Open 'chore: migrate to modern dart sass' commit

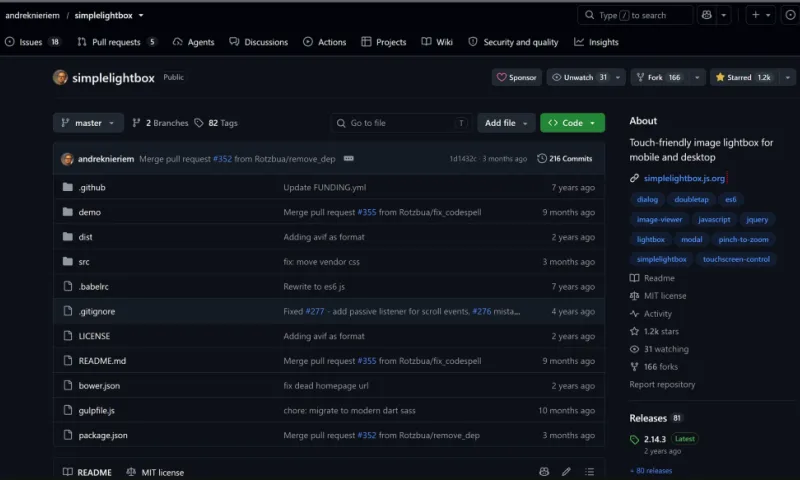coord(349,411)
